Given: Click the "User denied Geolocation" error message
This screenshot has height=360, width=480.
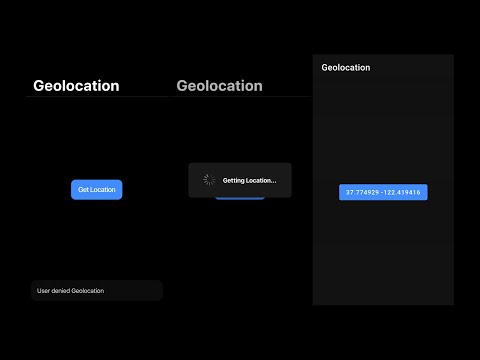Looking at the screenshot, I should point(97,291).
